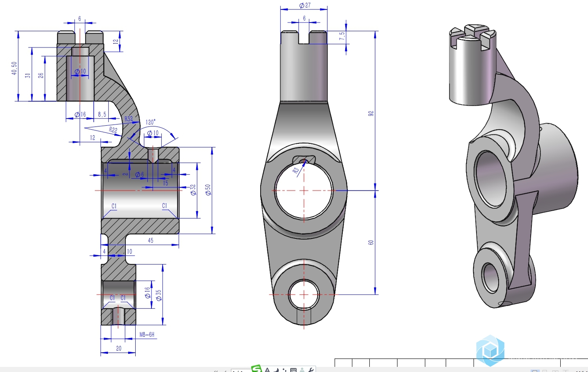Select the Ø35 diameter dimension

click(x=159, y=295)
